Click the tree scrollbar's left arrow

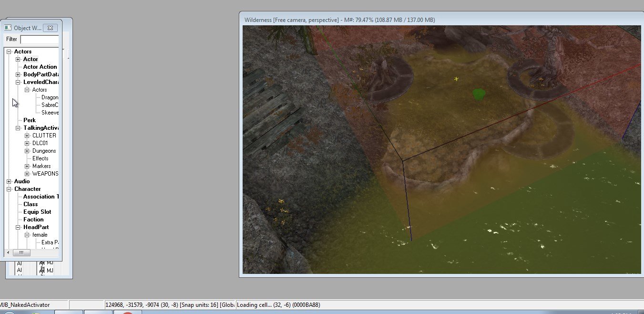tap(8, 252)
